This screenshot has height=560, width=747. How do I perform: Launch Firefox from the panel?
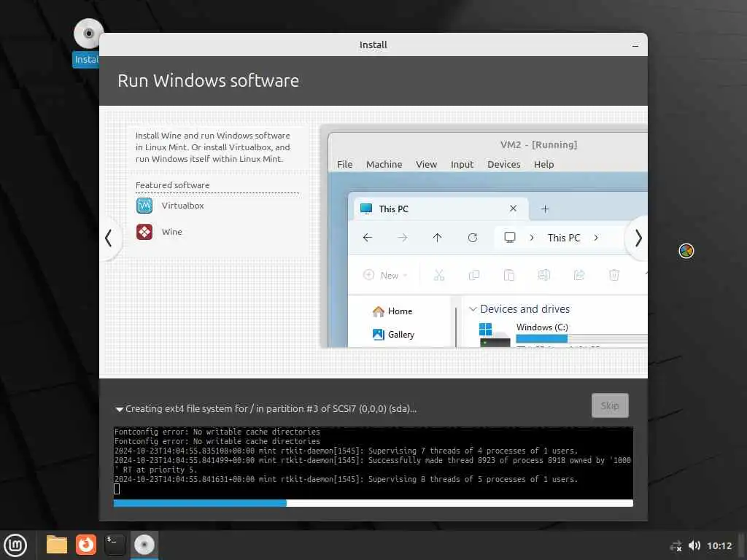point(86,545)
